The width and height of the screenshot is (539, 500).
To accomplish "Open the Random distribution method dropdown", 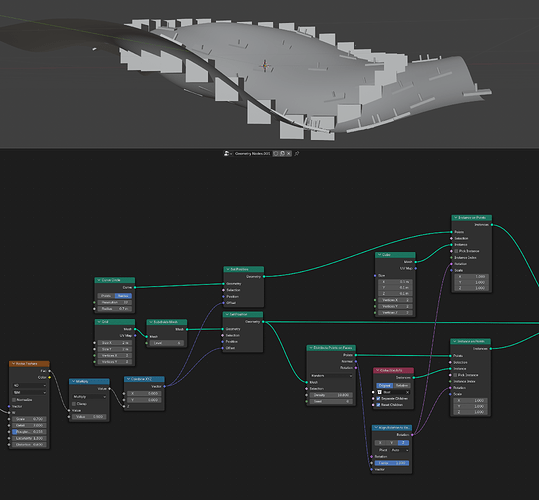I will pyautogui.click(x=331, y=376).
